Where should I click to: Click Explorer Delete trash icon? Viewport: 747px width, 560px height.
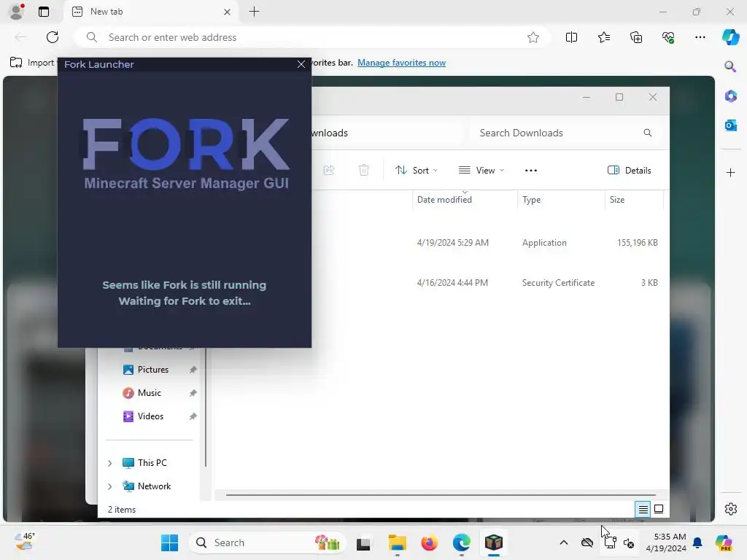coord(363,170)
